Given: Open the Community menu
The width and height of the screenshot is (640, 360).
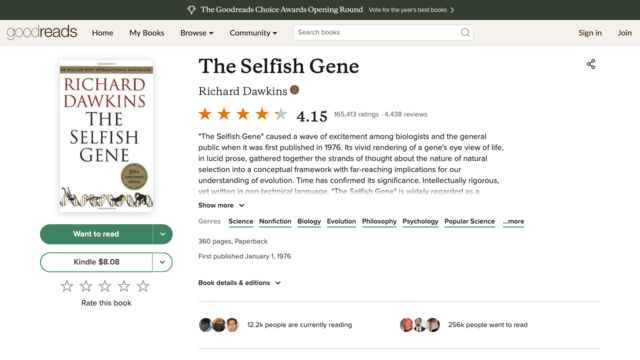Looking at the screenshot, I should click(x=253, y=33).
